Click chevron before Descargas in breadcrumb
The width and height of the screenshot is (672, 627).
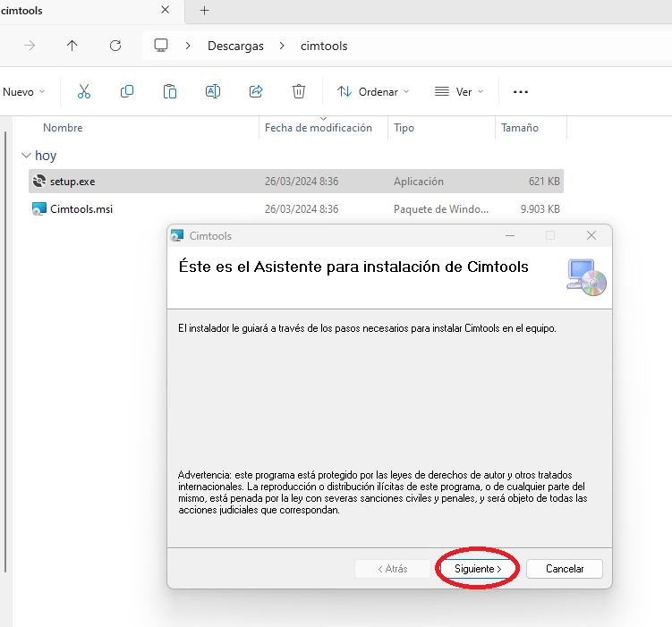pos(188,46)
